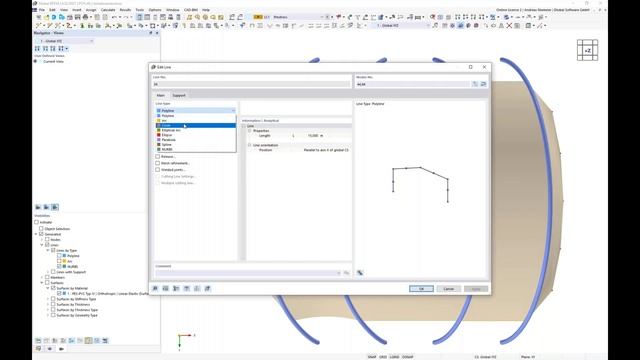Click select-nodes icon beside Nodes No. field
The width and height of the screenshot is (640, 360).
tap(475, 84)
